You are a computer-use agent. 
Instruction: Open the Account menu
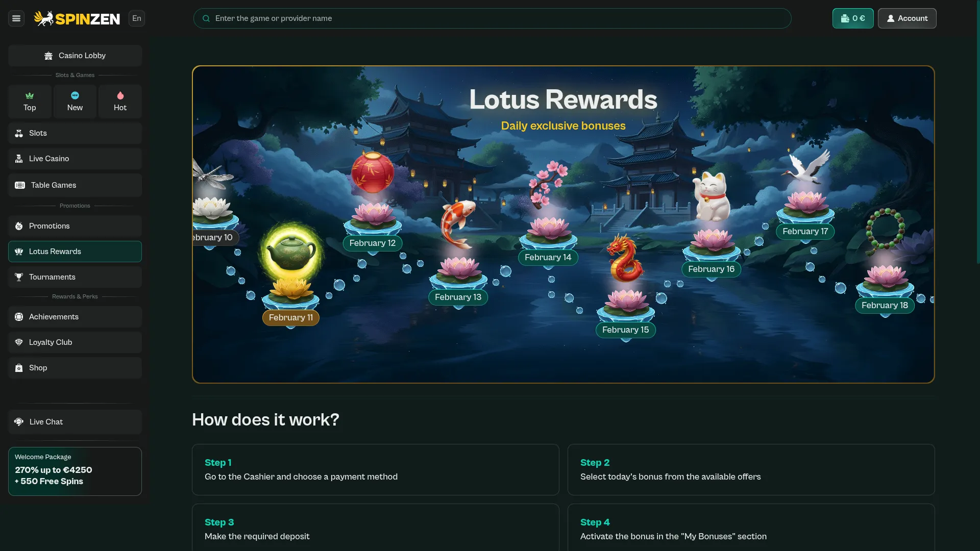(907, 18)
